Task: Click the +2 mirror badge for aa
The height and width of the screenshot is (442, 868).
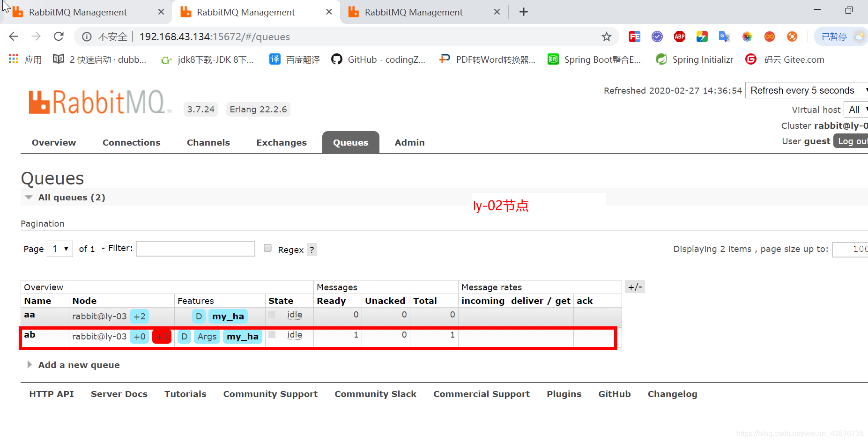Action: [140, 317]
